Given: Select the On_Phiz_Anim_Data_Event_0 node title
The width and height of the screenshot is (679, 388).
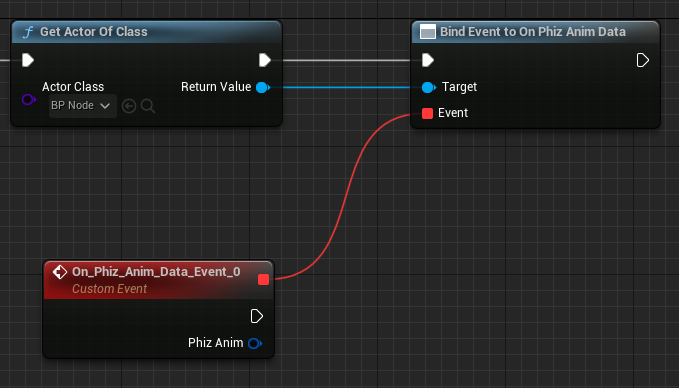Looking at the screenshot, I should [156, 272].
